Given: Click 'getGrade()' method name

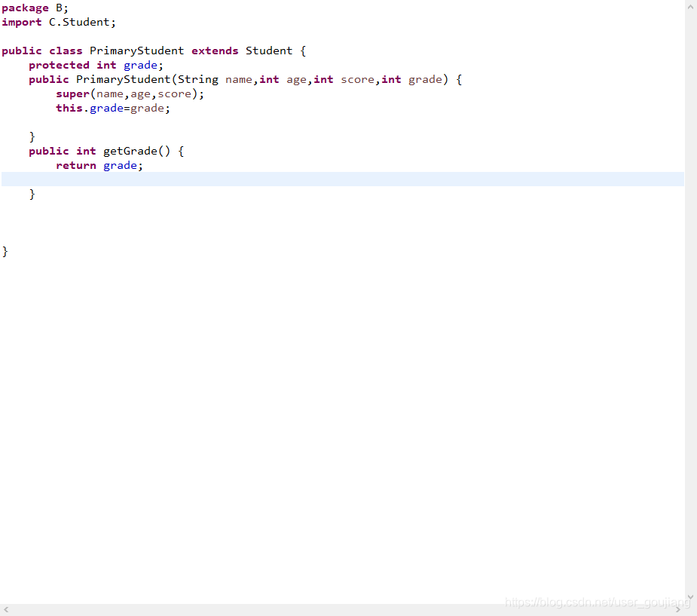Looking at the screenshot, I should [x=136, y=152].
